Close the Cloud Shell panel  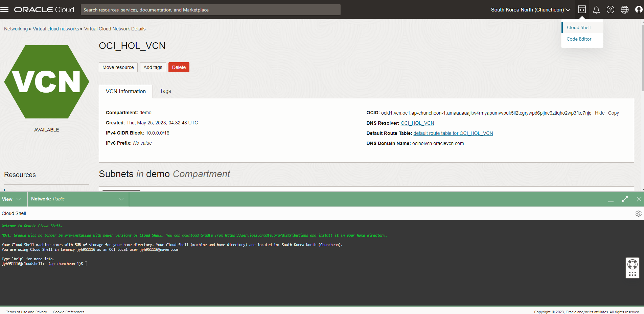coord(639,199)
